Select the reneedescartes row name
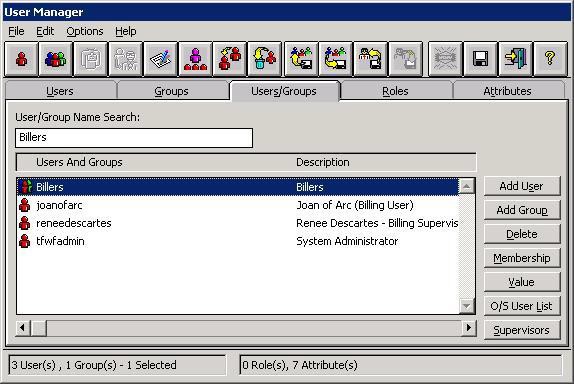The image size is (574, 384). [74, 223]
